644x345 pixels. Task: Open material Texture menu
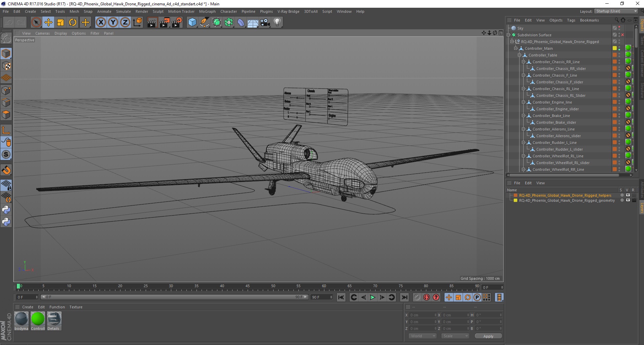tap(76, 307)
